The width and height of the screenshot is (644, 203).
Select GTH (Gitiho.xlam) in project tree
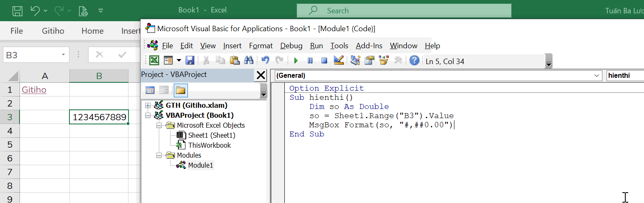pyautogui.click(x=197, y=106)
